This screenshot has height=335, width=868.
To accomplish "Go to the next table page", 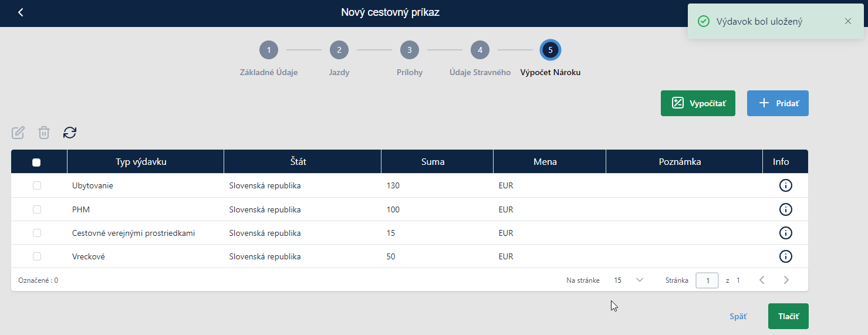I will (x=786, y=280).
